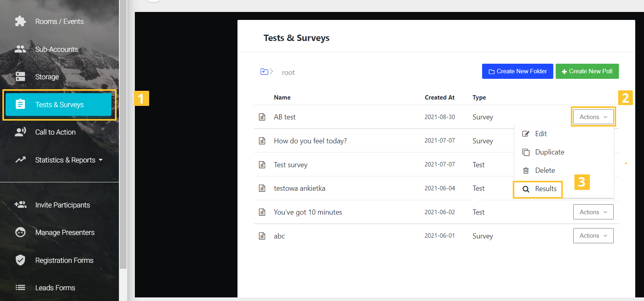Screen dimensions: 644x301
Task: Click the Test survey name
Action: (x=290, y=165)
